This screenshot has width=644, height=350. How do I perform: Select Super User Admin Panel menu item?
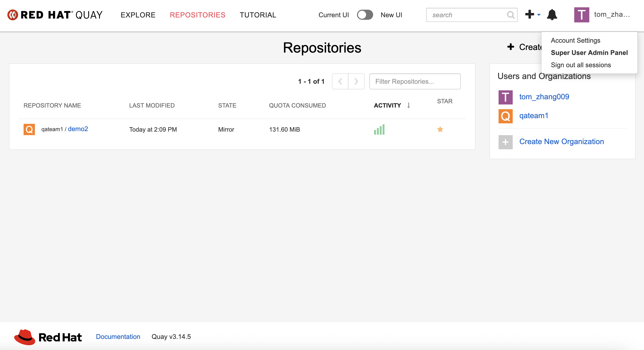589,53
